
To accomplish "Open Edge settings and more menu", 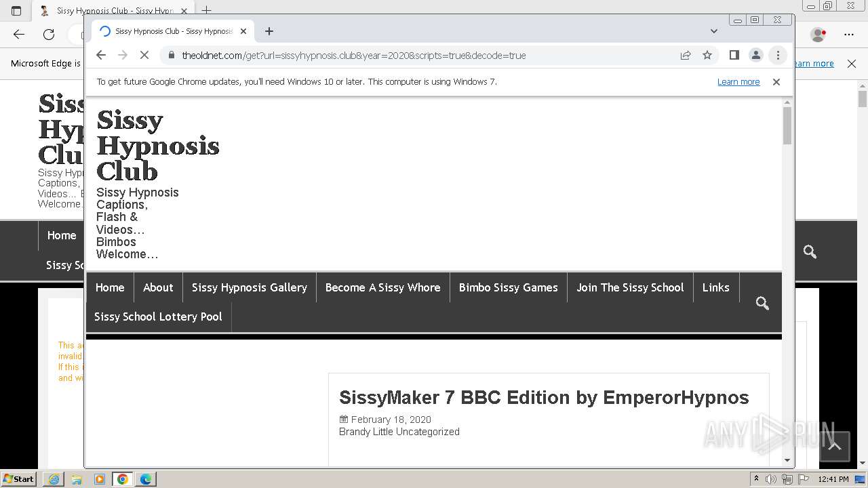I will pos(849,34).
